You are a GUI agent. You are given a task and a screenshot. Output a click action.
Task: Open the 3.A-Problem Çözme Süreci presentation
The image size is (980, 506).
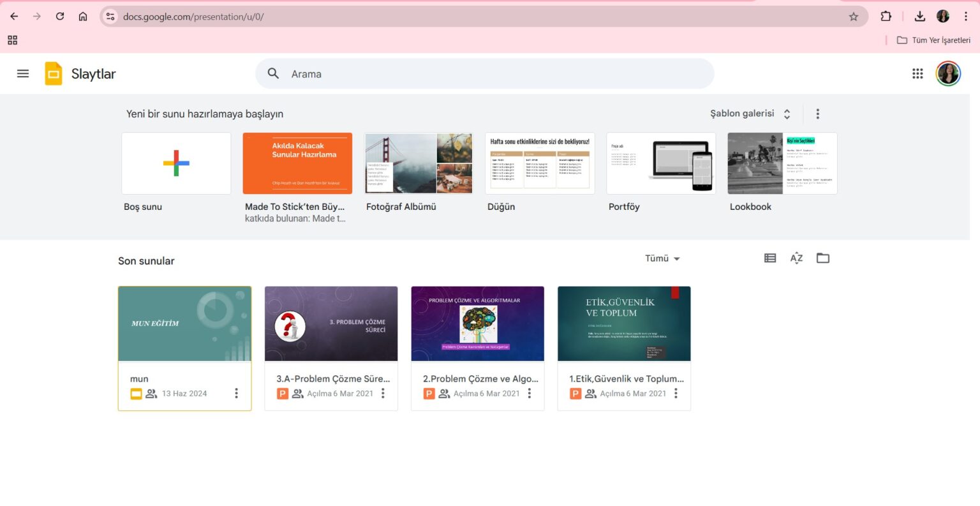point(331,324)
